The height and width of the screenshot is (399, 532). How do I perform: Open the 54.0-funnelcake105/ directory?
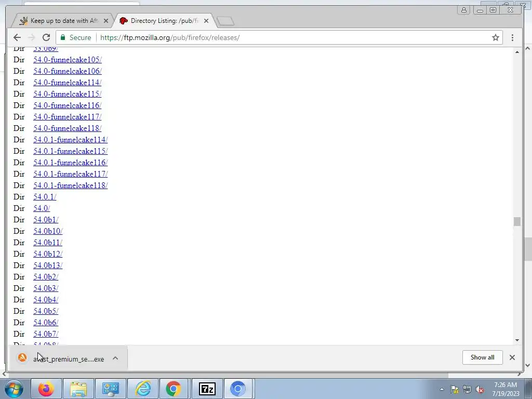pyautogui.click(x=67, y=60)
